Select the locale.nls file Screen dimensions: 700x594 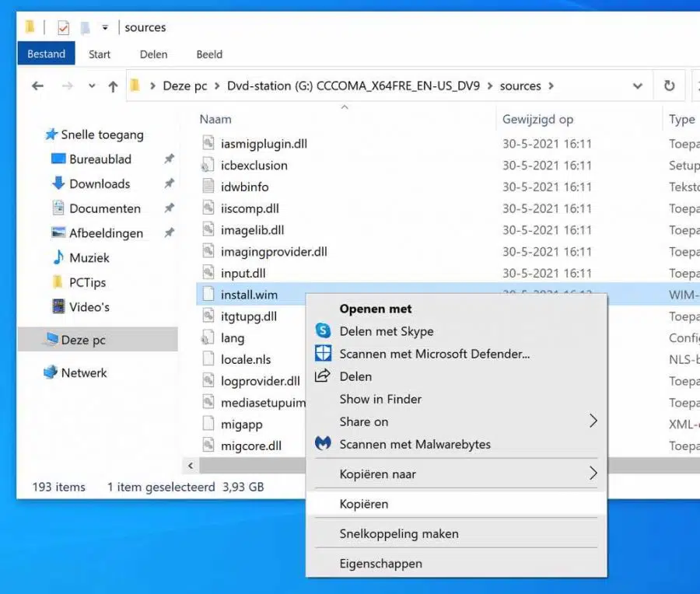tap(246, 359)
